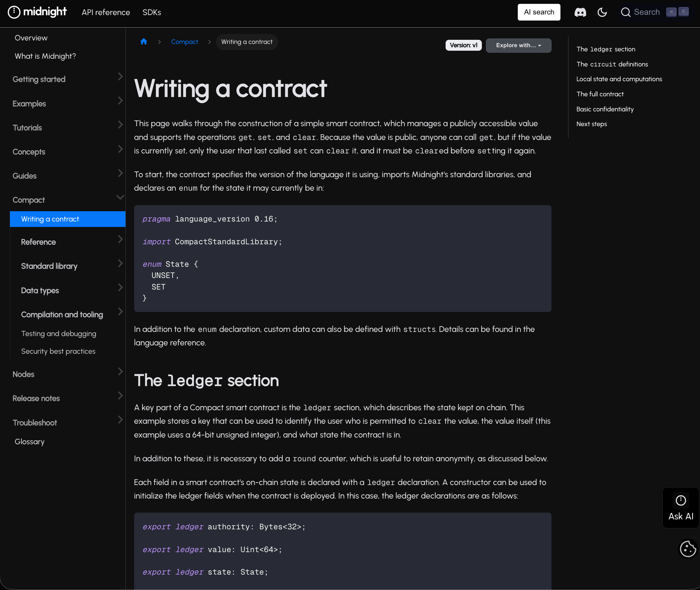This screenshot has width=700, height=590.
Task: Open the Ask AI floating widget
Action: 681,508
